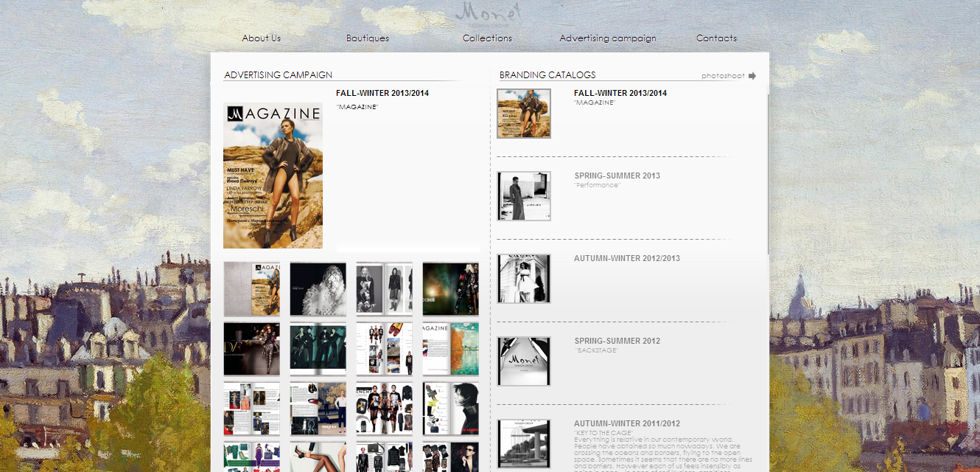
Task: Select the AUTUMN-WINTER 2012/2013 catalog title
Action: [627, 258]
